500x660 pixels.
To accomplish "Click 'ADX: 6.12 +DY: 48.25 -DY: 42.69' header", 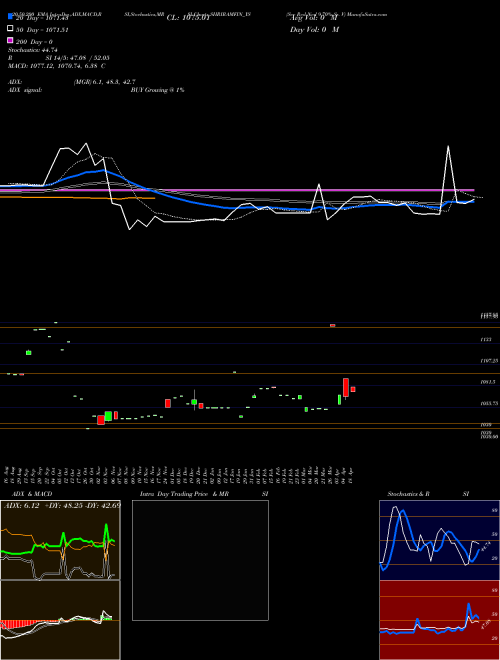I will [62, 505].
